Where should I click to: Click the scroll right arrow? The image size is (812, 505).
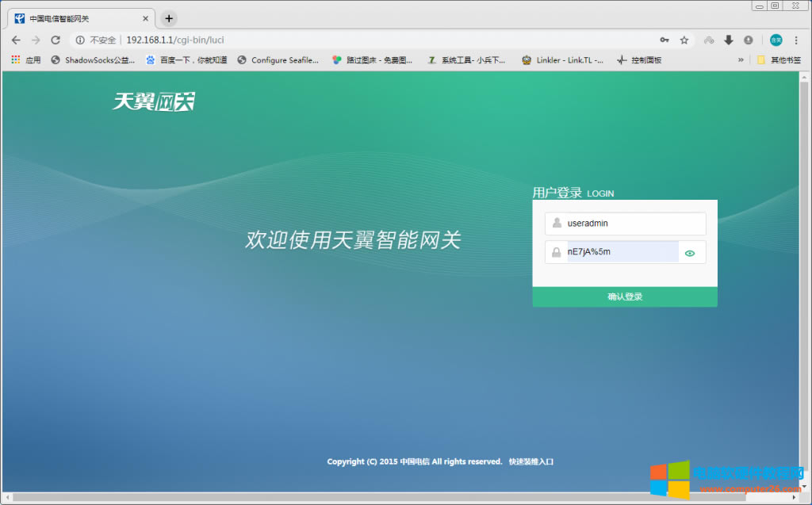[794, 497]
